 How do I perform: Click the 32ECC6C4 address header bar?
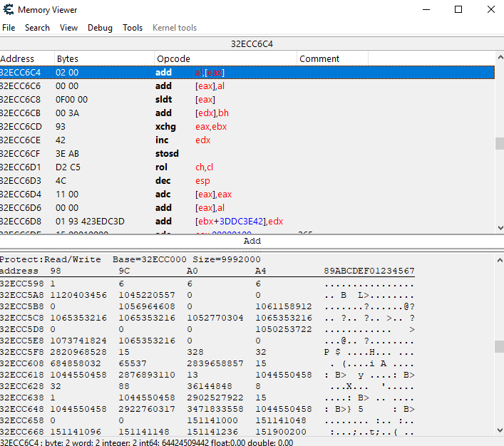[x=252, y=43]
